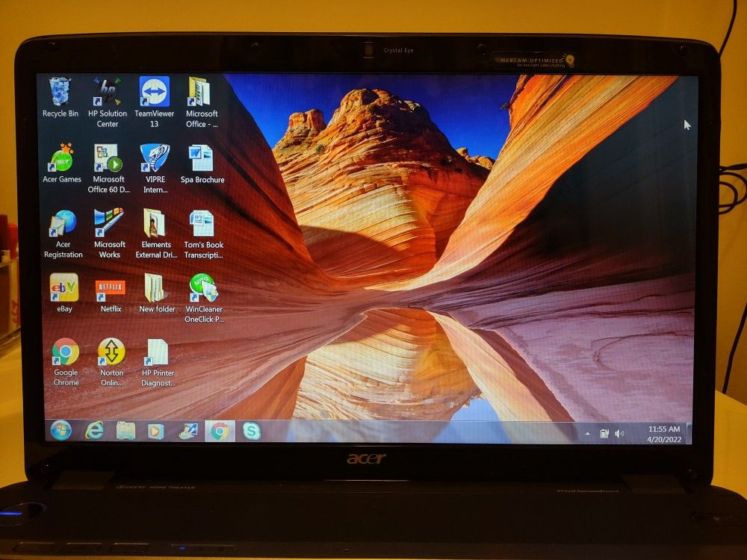Click the taskbar clock showing 11:55 AM
The width and height of the screenshot is (747, 560).
click(663, 434)
